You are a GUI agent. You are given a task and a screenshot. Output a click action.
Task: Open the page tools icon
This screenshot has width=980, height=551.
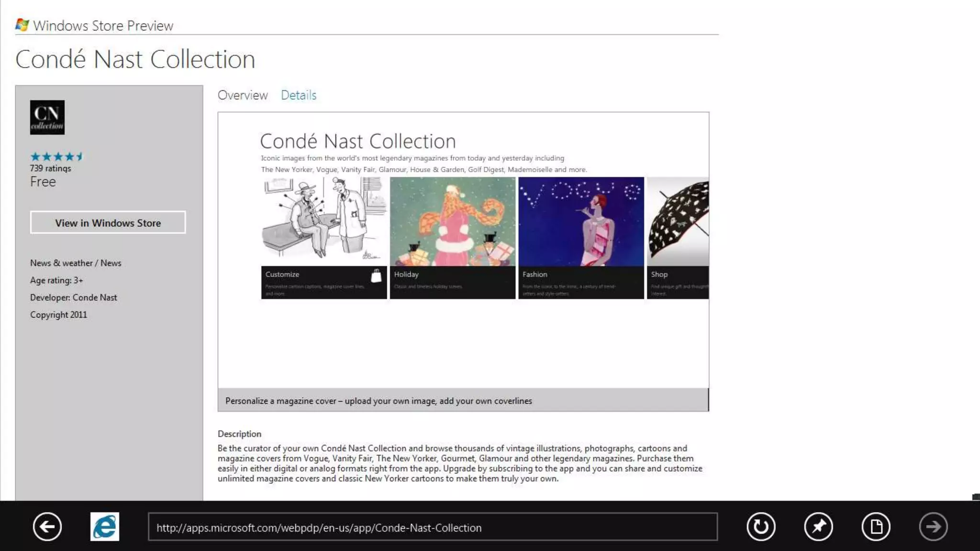(x=876, y=527)
